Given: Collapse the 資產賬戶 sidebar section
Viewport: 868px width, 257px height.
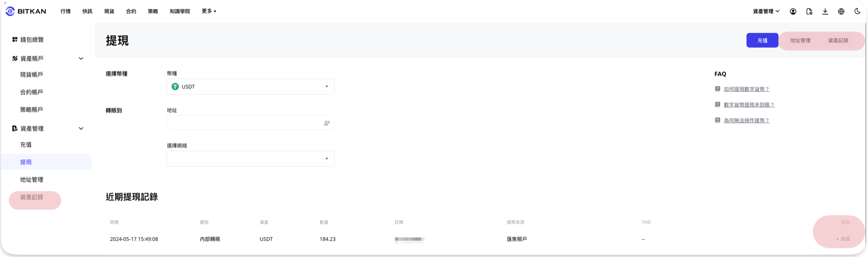Looking at the screenshot, I should click(81, 59).
